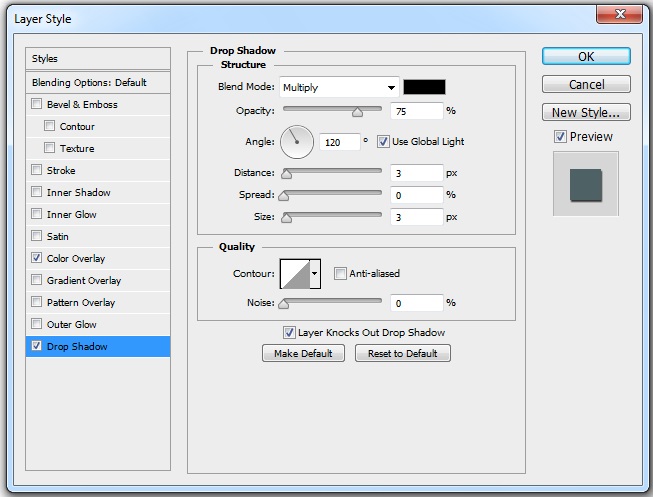Enable Gradient Overlay checkbox
Viewport: 653px width, 497px height.
tap(37, 280)
